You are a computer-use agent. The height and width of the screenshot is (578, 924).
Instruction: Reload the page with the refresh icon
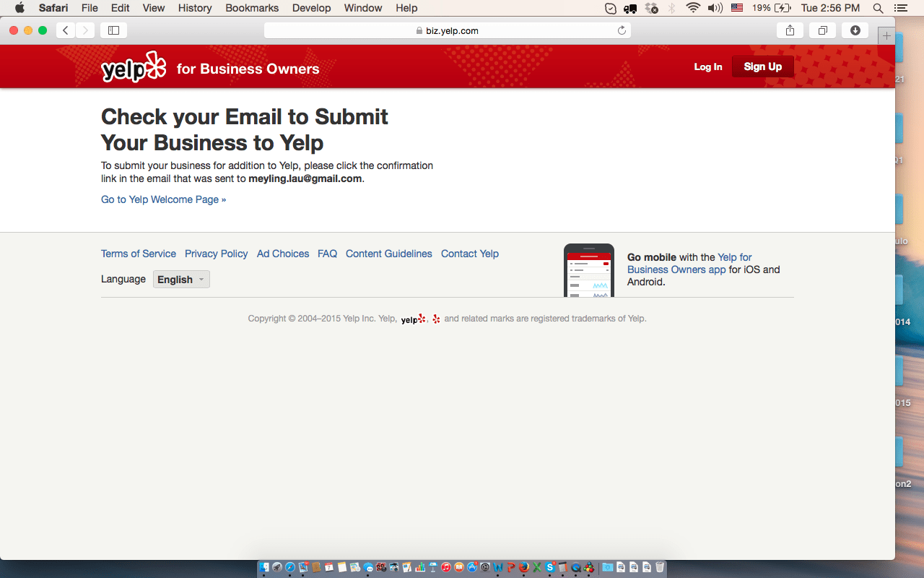coord(622,30)
